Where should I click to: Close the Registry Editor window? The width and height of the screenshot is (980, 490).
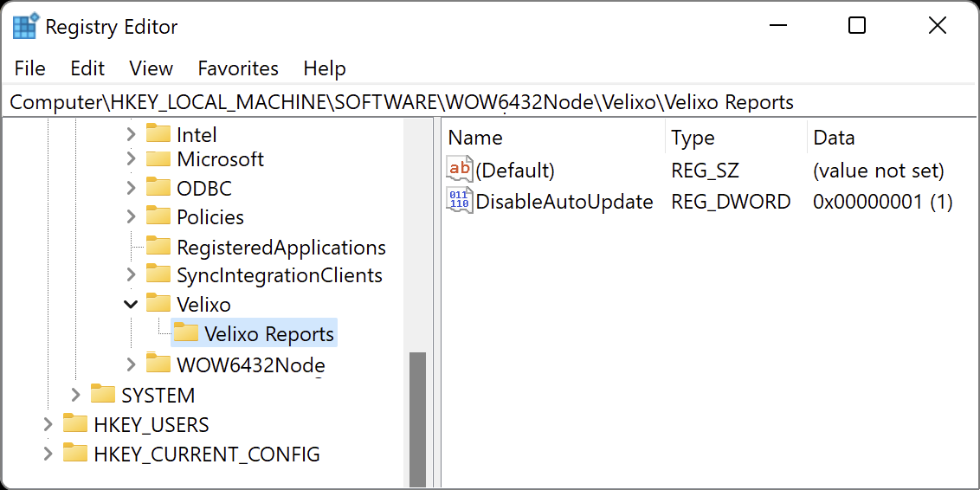[x=938, y=26]
